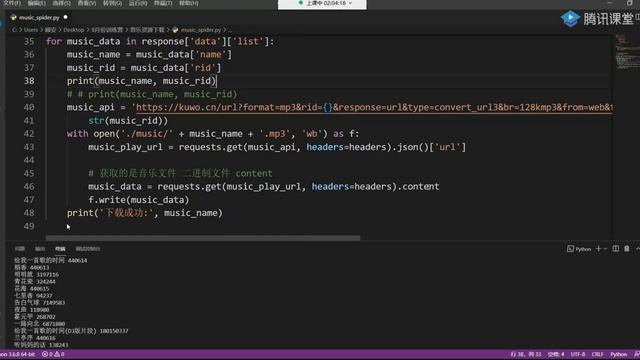Click the feedback icon at status bar end
This screenshot has height=360, width=640.
(x=637, y=354)
